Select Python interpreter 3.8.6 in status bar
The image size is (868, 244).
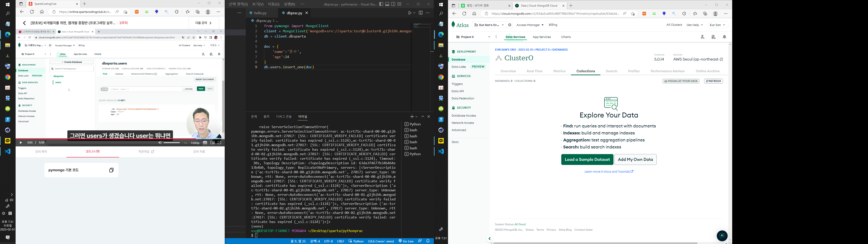pyautogui.click(x=381, y=241)
